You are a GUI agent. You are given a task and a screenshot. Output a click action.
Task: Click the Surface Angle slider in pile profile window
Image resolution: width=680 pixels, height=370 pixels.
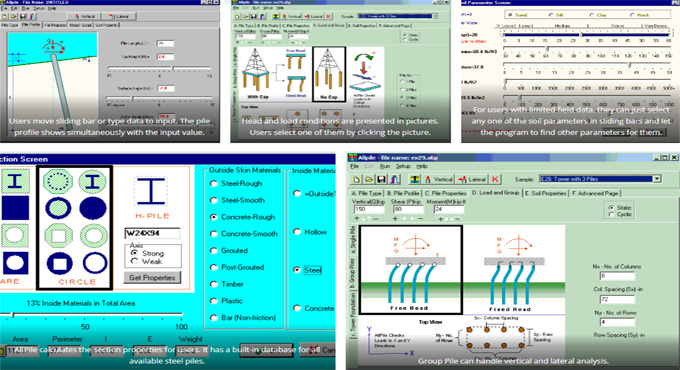(160, 99)
